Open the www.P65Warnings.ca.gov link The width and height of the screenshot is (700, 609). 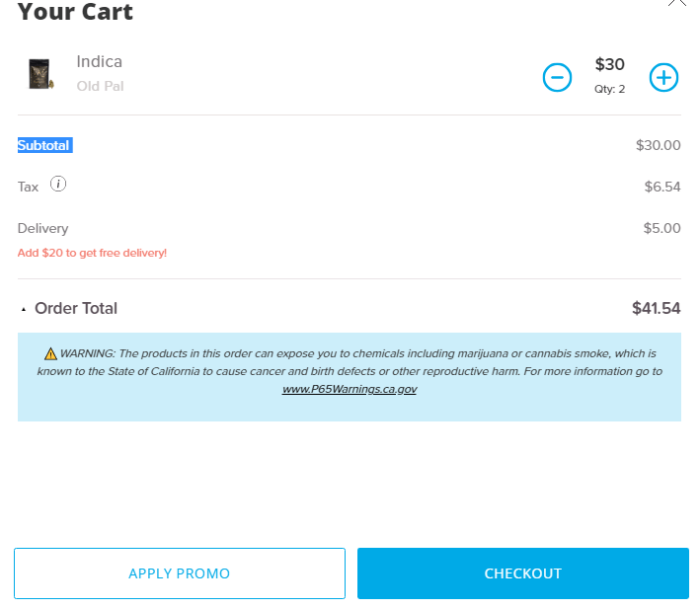click(x=350, y=389)
